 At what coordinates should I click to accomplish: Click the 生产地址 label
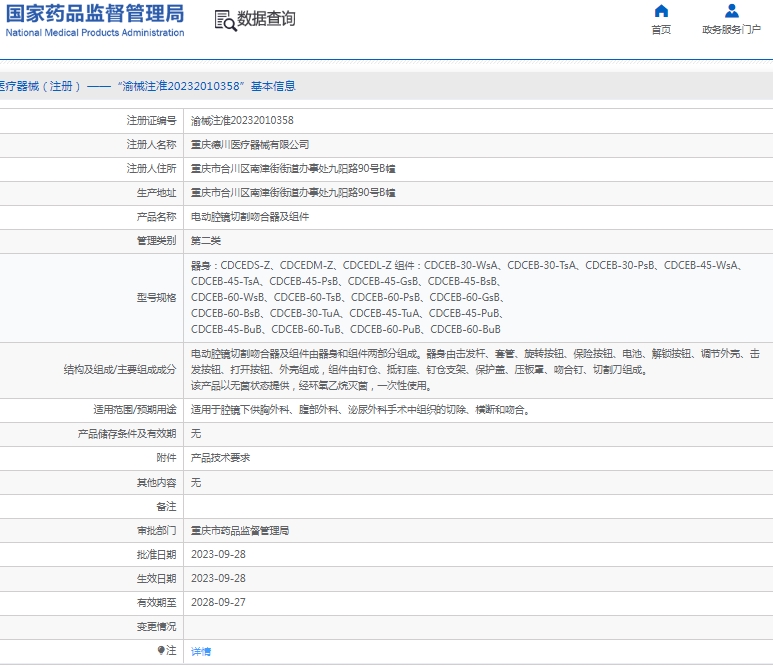coord(156,193)
